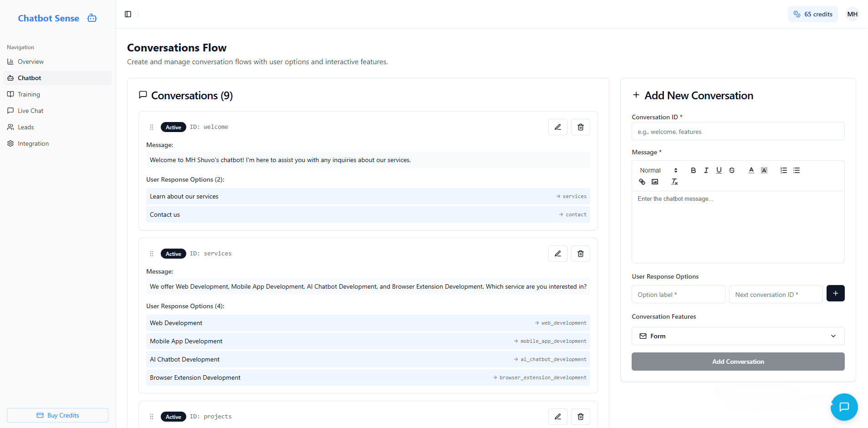Click the Conversation ID input field
Viewport: 868px width, 428px height.
(x=737, y=131)
